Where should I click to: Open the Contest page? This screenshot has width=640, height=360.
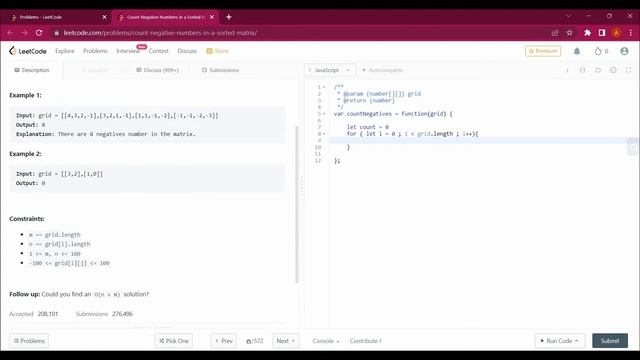pos(158,51)
